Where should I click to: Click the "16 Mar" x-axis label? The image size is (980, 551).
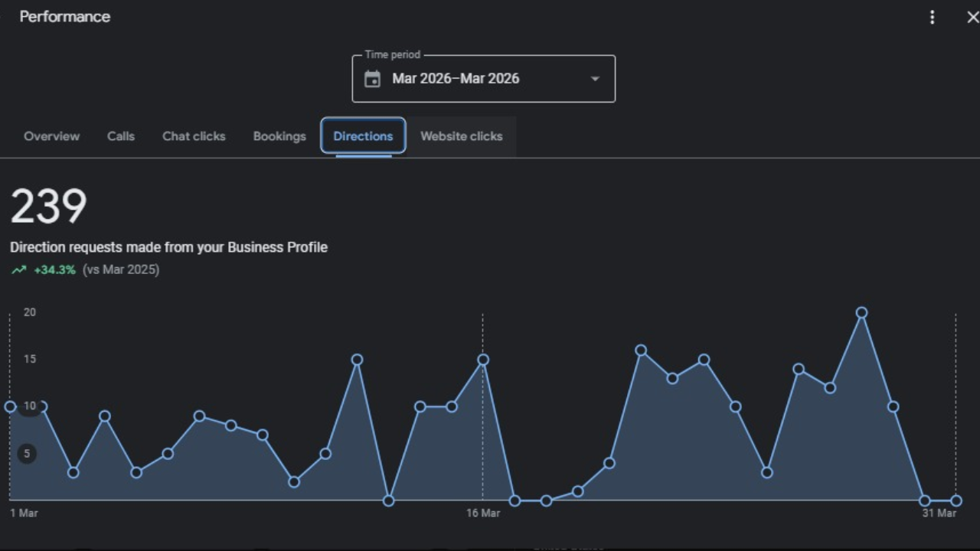(483, 514)
